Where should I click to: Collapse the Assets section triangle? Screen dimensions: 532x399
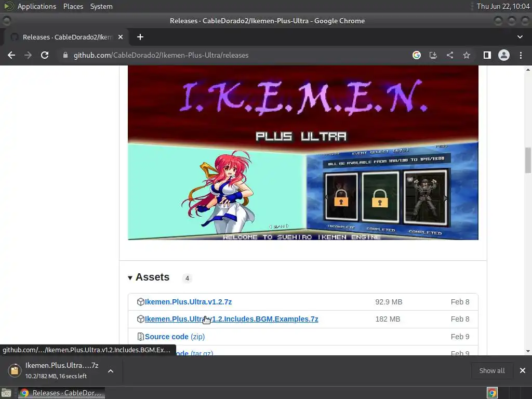[x=130, y=278]
